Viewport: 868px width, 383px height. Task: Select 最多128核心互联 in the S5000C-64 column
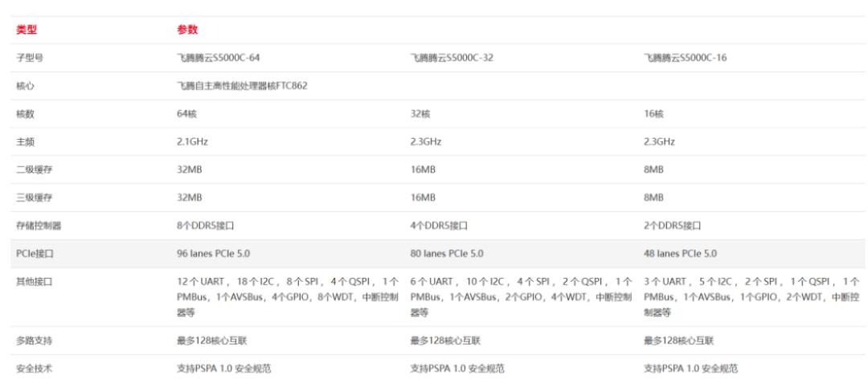coord(212,341)
